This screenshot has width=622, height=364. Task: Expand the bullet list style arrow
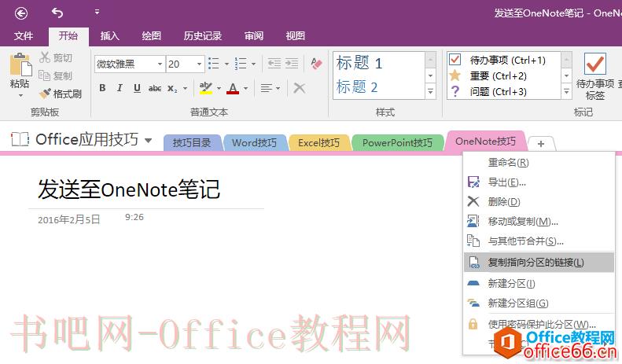click(x=226, y=64)
